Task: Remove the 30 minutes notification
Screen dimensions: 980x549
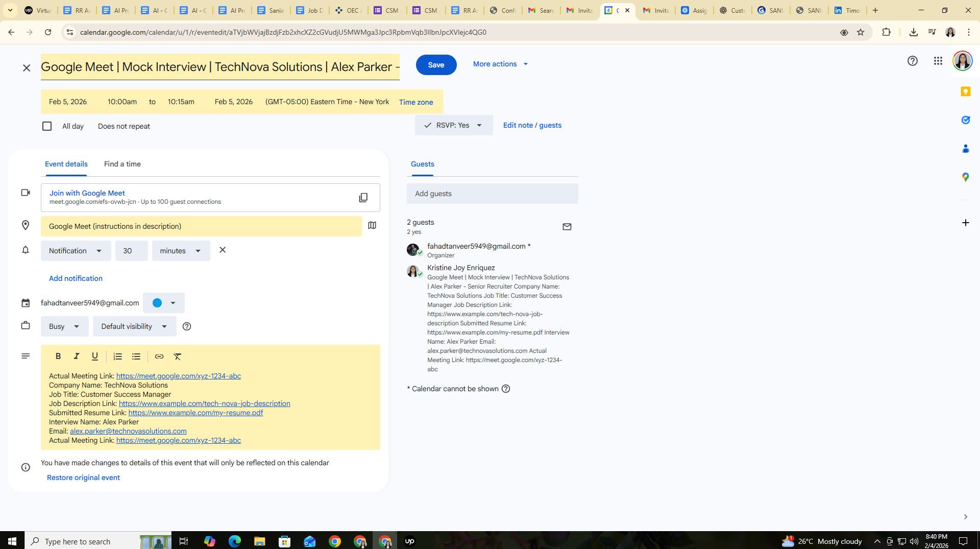Action: coord(223,250)
